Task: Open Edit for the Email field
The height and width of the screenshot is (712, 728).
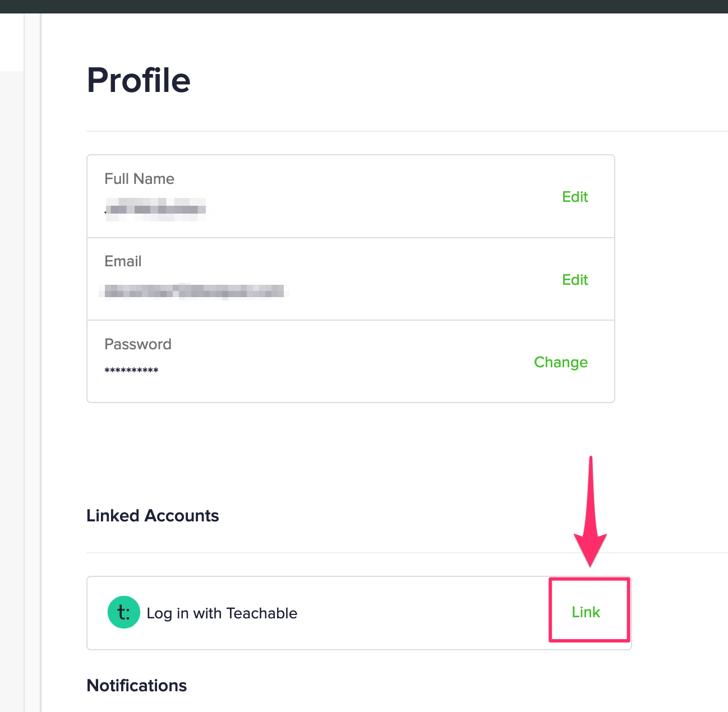Action: 575,280
